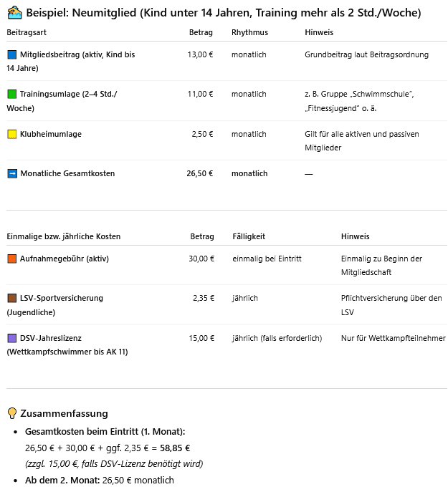Click the orange square beside Aufnahmegebühr
The height and width of the screenshot is (492, 448).
11,259
